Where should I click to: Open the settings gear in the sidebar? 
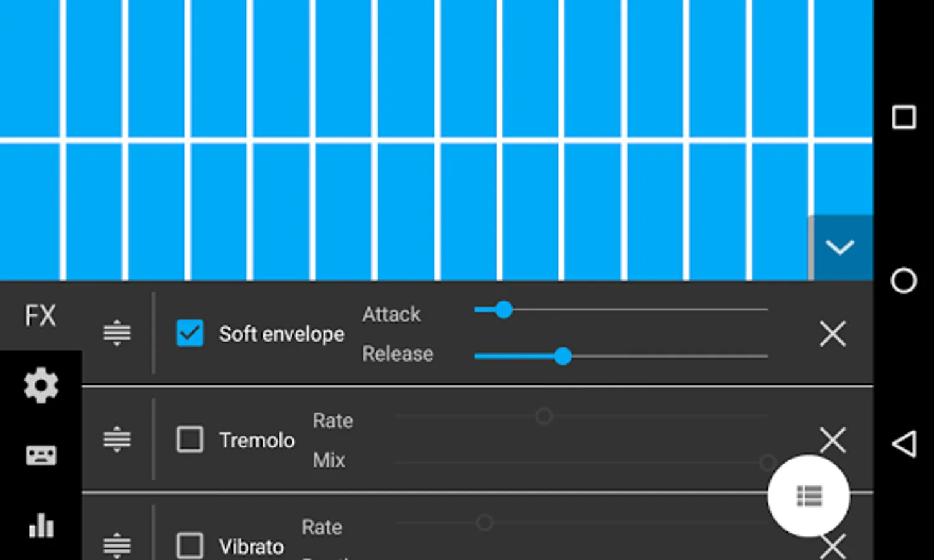click(41, 385)
